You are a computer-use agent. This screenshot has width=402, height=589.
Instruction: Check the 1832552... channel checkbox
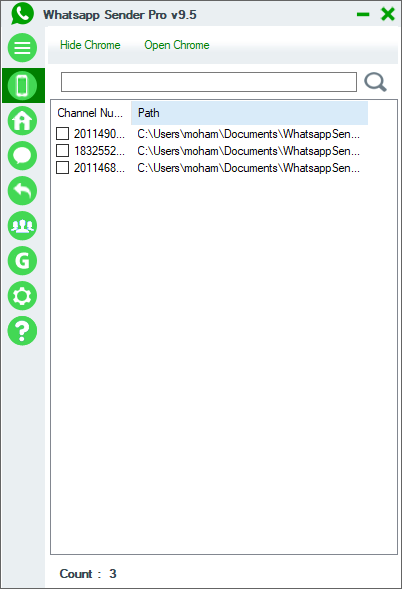(62, 151)
